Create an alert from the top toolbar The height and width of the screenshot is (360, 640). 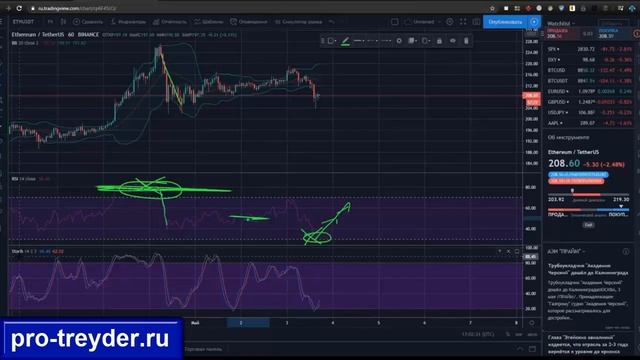(x=248, y=22)
